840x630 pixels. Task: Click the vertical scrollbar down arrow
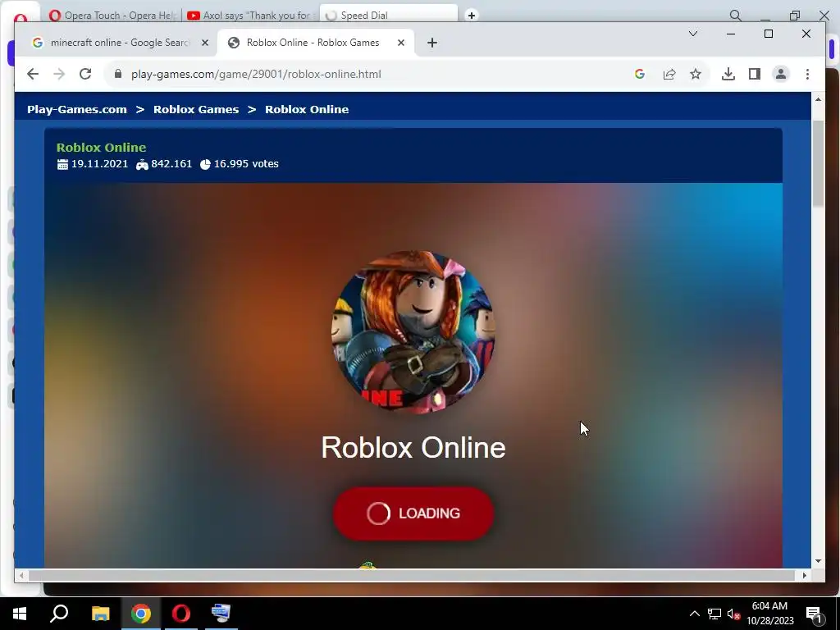(x=818, y=561)
